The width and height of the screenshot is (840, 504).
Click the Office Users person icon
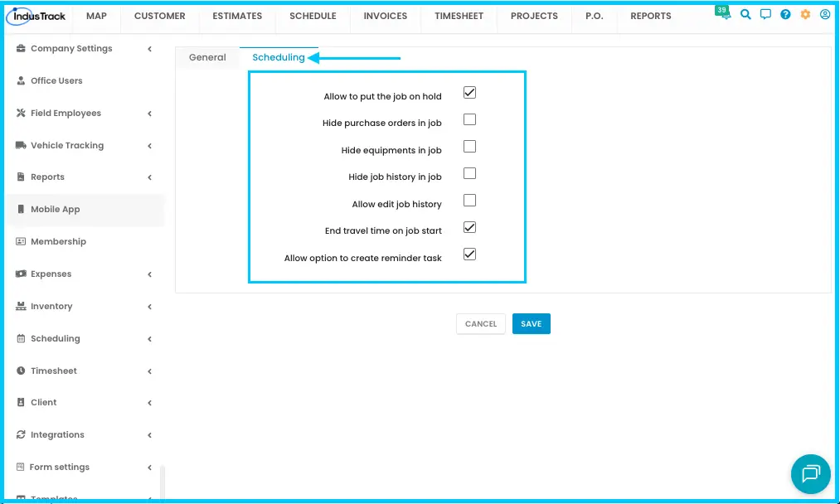pyautogui.click(x=21, y=80)
